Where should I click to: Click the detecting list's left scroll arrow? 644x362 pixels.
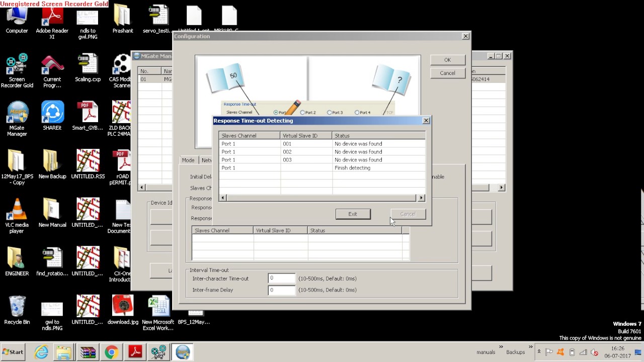point(223,198)
